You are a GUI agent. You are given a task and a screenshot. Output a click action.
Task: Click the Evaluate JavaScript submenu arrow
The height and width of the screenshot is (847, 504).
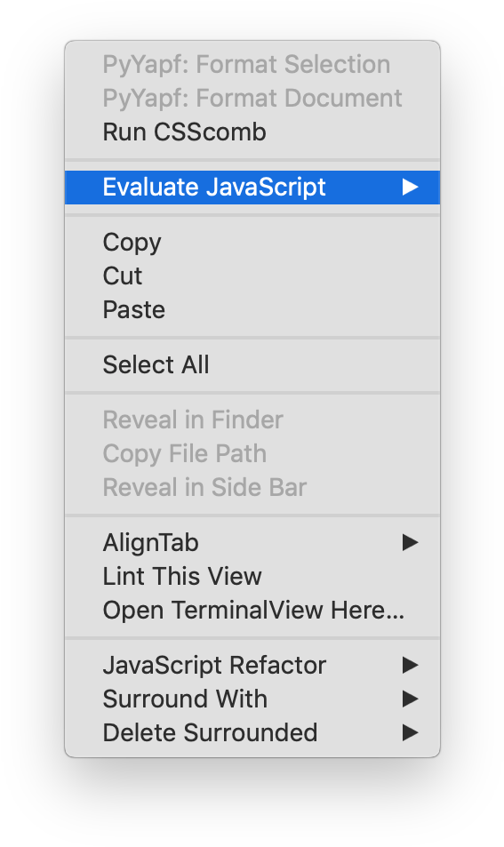(410, 187)
